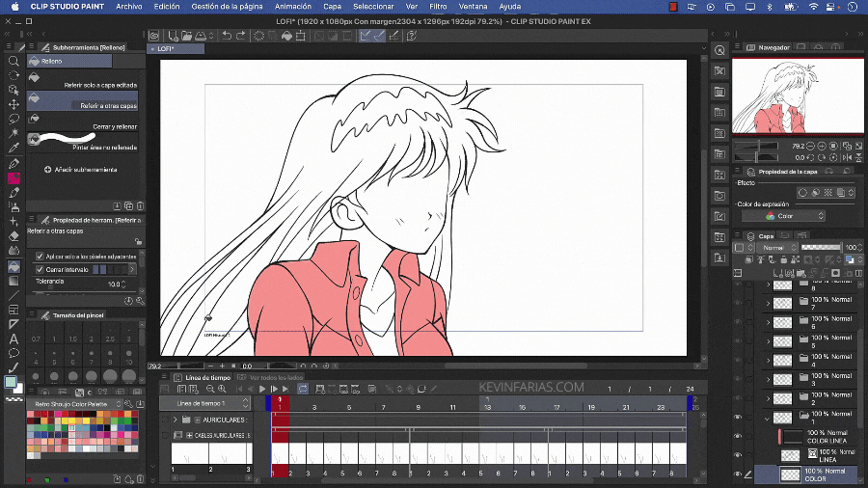Screen dimensions: 868x488
Task: Select the Gradient tool
Action: click(x=14, y=281)
